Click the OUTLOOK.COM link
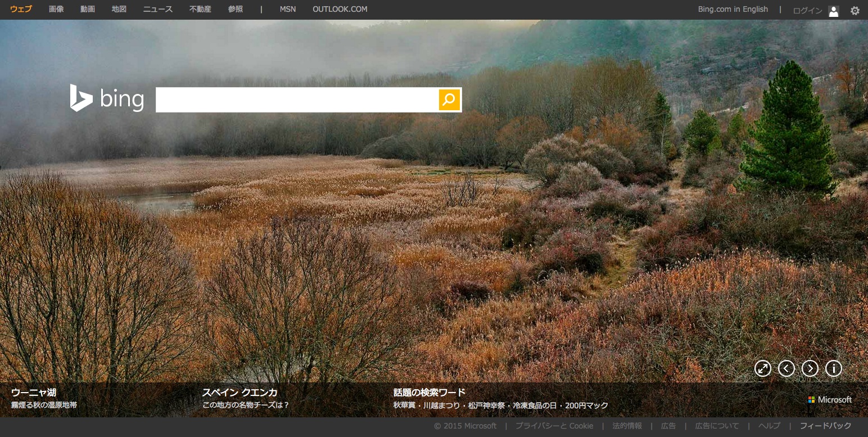 point(340,10)
